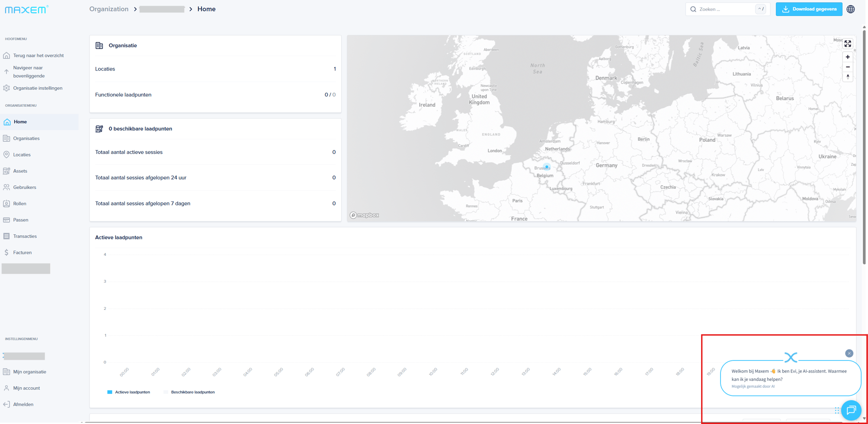This screenshot has width=868, height=424.
Task: Expand map to fullscreen
Action: click(x=848, y=44)
